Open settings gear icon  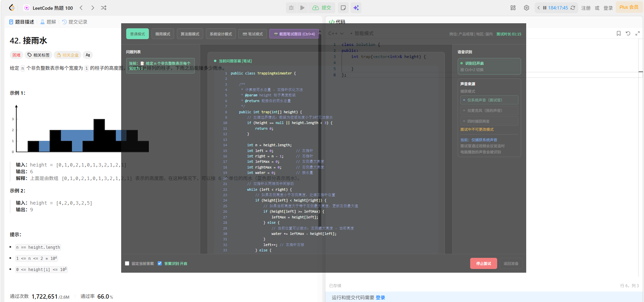527,8
